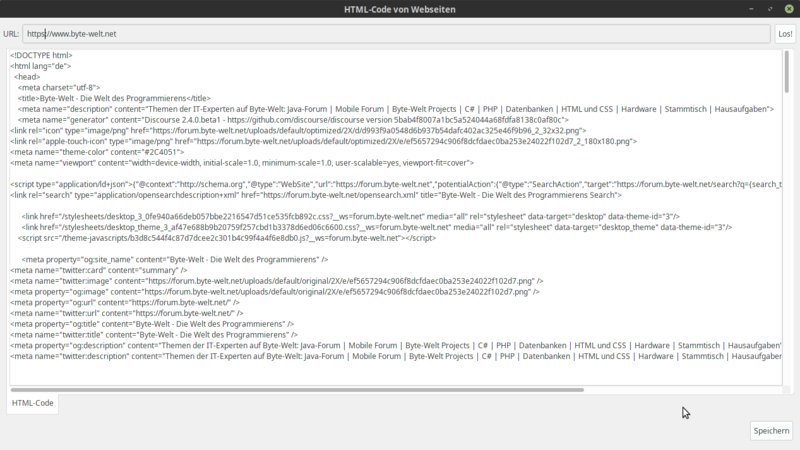Select the HTML-Code tab
800x450 pixels.
coord(32,403)
